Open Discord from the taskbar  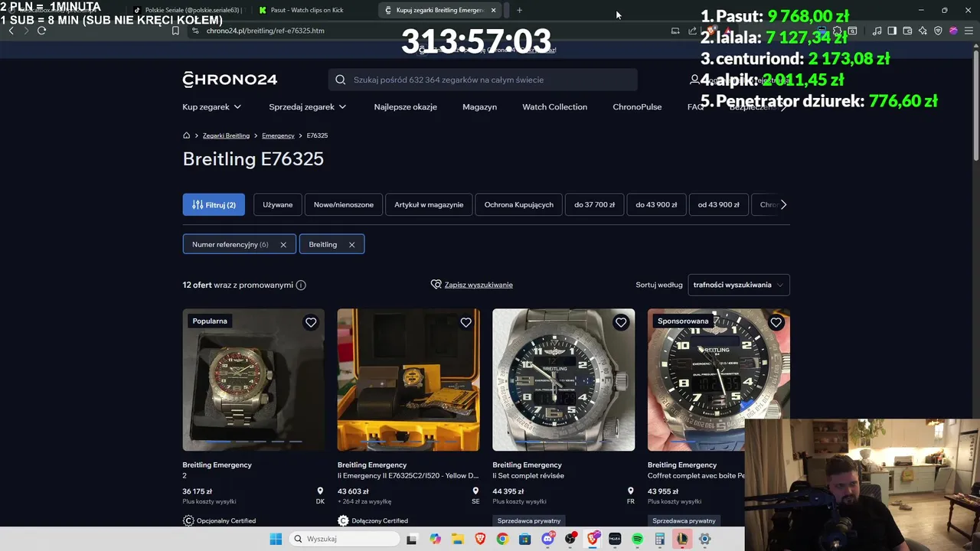(547, 539)
